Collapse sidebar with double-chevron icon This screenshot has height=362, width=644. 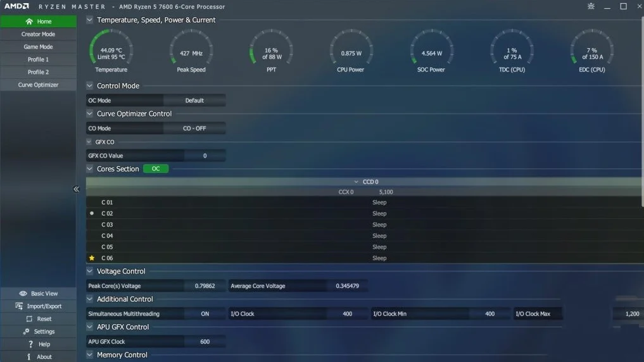(76, 189)
